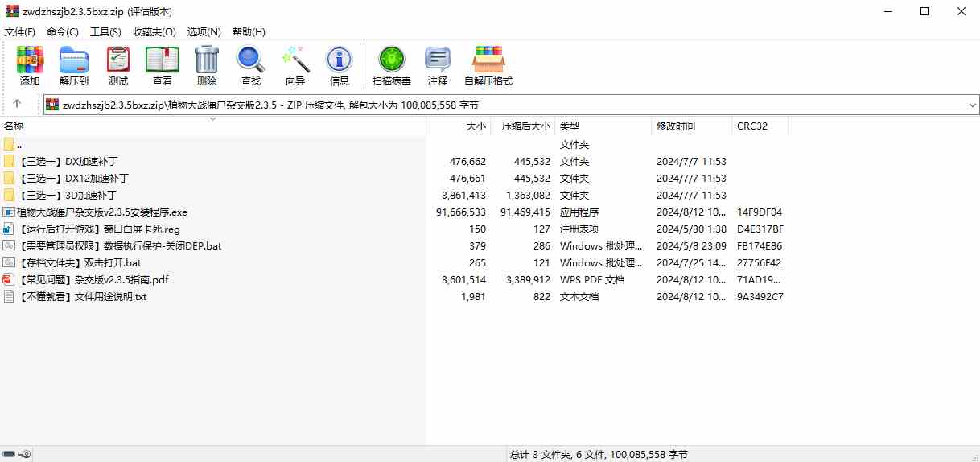Open the 收藏夹(O) menu
This screenshot has width=980, height=462.
click(x=154, y=32)
